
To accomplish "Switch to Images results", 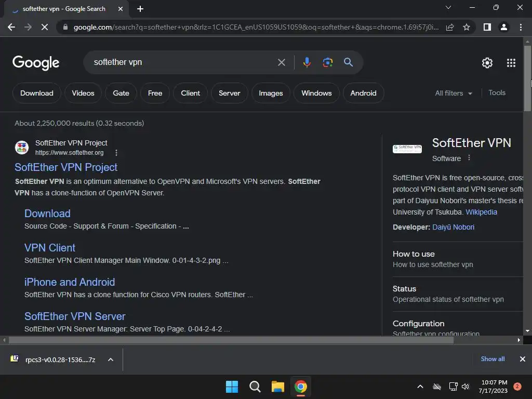I will (271, 93).
